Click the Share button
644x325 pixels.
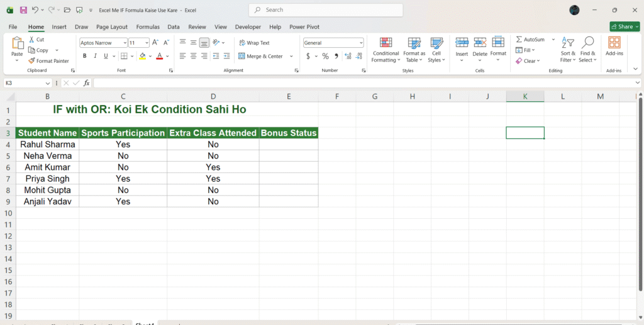625,26
